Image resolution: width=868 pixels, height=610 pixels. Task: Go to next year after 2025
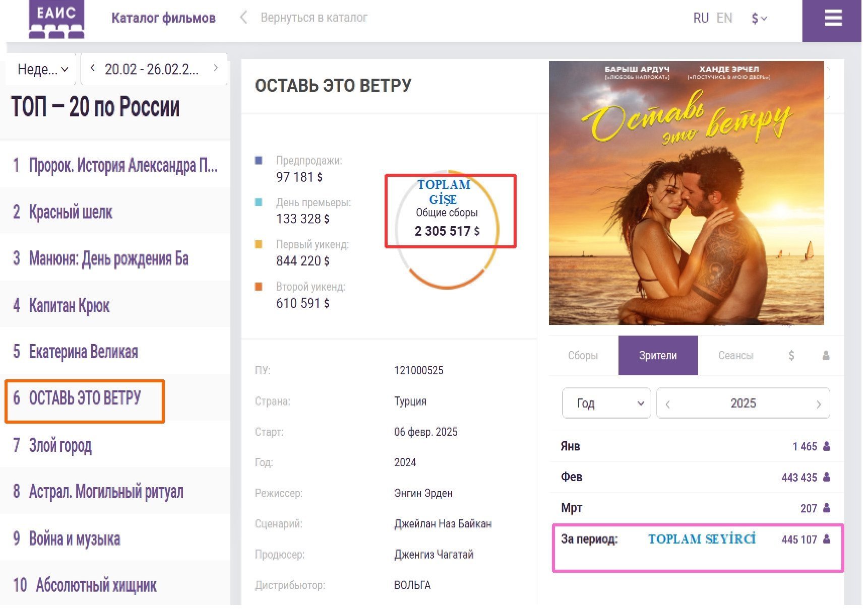[818, 403]
